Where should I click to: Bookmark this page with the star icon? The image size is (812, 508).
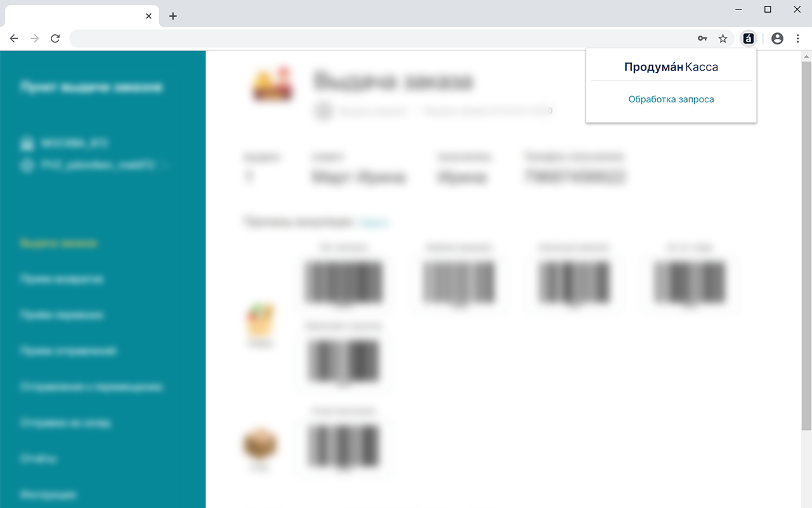pos(723,39)
